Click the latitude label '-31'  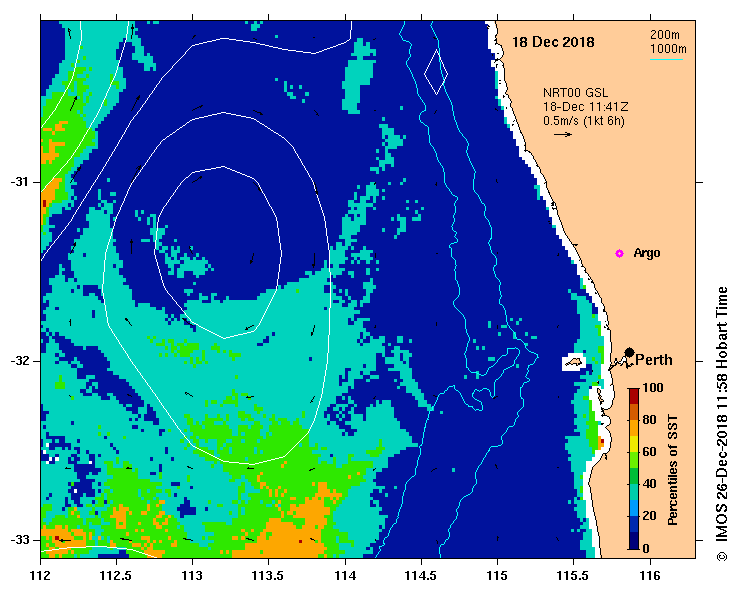pyautogui.click(x=20, y=182)
